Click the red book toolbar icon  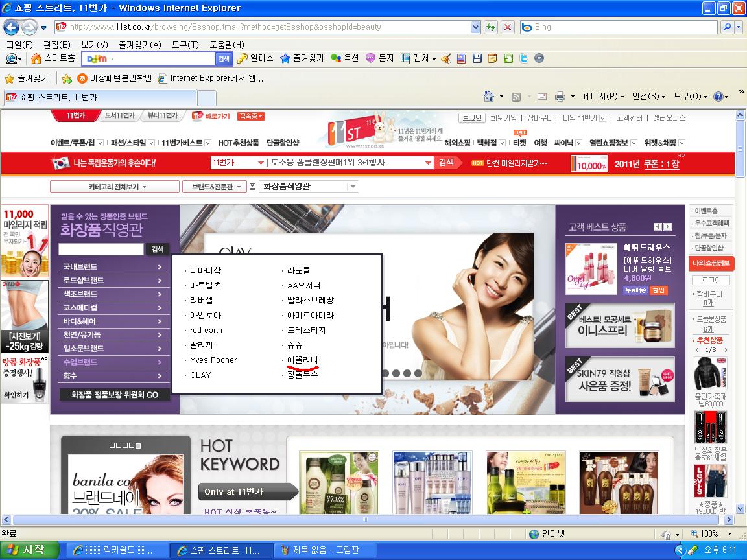(x=461, y=58)
